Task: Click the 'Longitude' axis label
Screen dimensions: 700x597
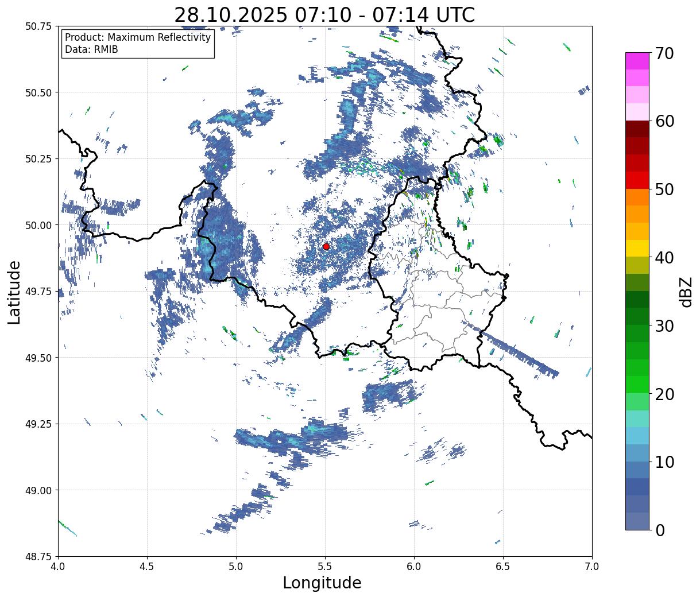Action: coord(322,583)
